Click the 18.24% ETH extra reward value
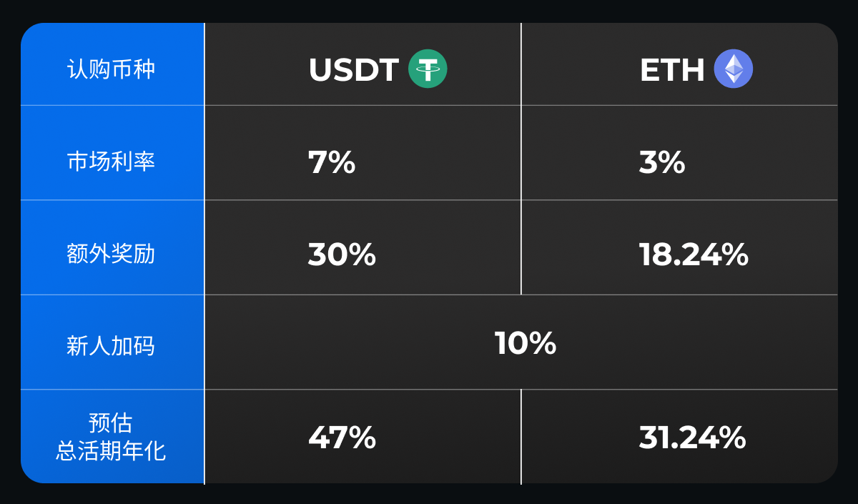The width and height of the screenshot is (858, 504). coord(694,255)
